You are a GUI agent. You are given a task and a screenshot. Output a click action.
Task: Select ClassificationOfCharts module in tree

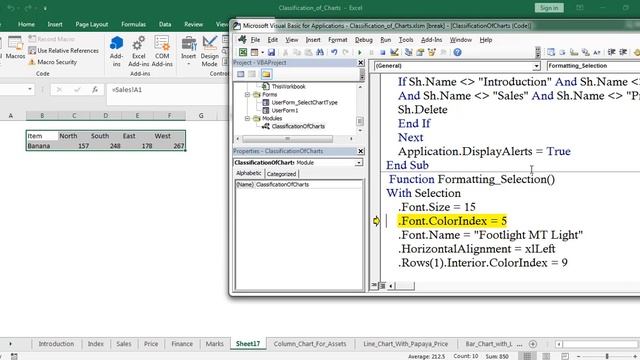pos(298,126)
